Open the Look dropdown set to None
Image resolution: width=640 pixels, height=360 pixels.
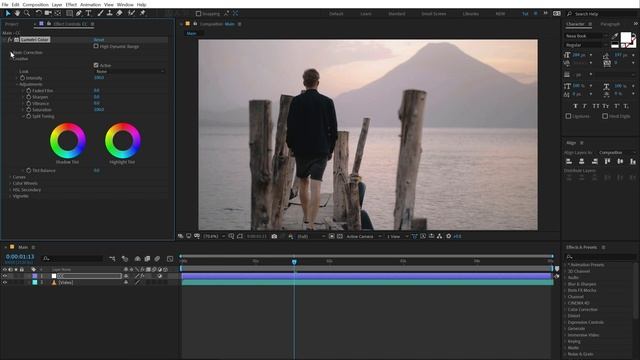[x=130, y=71]
